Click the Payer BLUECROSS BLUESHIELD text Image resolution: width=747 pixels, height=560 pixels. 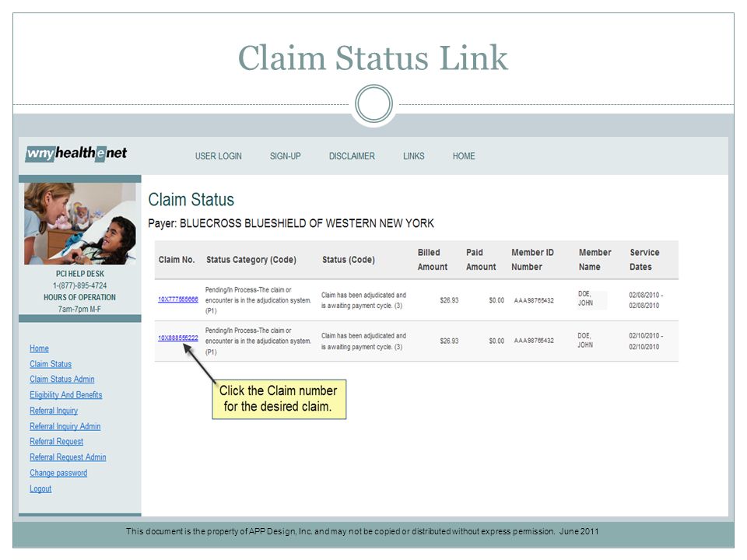pyautogui.click(x=290, y=223)
